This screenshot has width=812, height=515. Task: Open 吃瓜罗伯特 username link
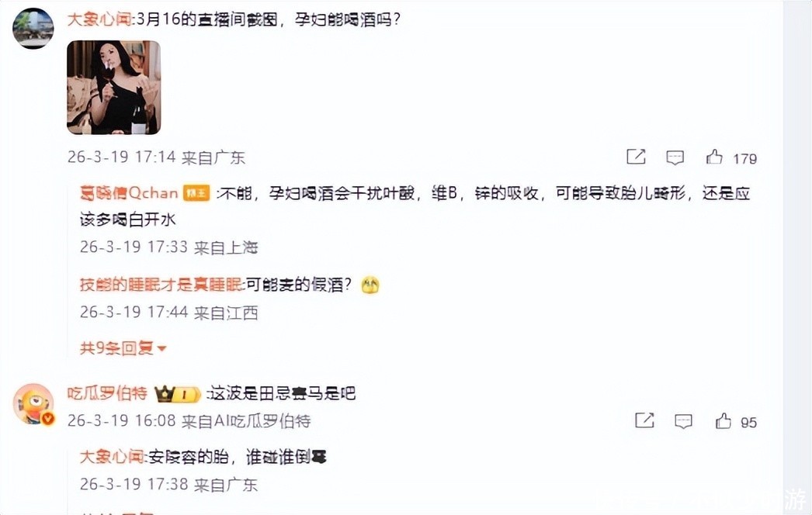point(107,393)
